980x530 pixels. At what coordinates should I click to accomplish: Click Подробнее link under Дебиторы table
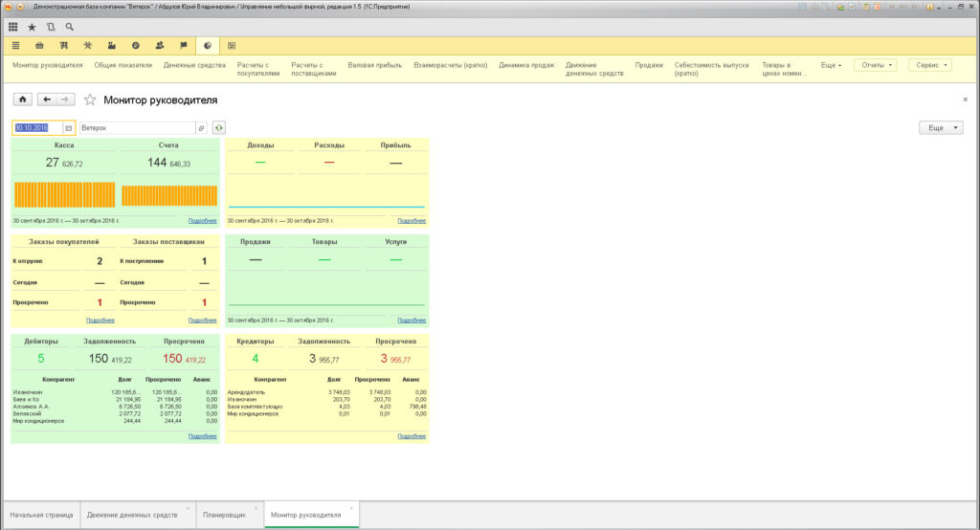[x=203, y=436]
